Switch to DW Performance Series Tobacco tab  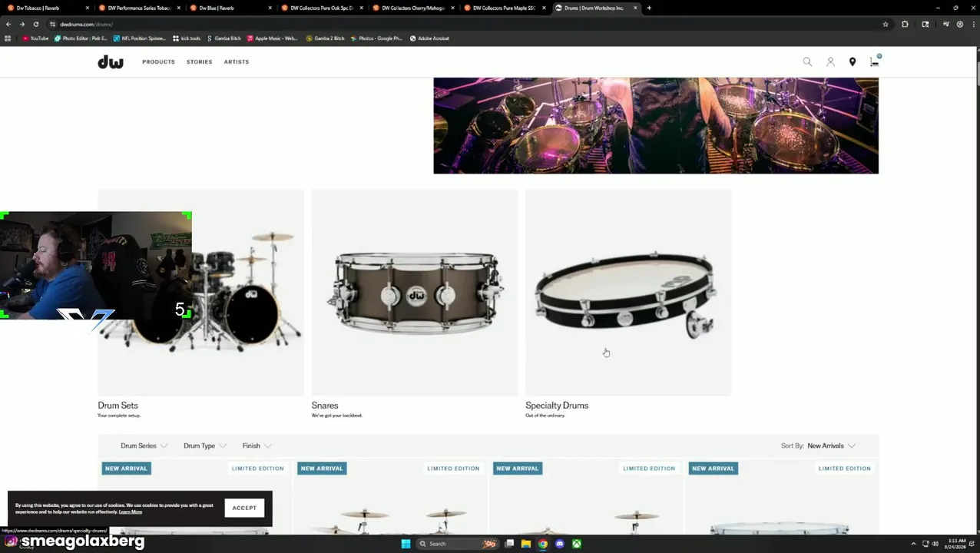[x=138, y=8]
